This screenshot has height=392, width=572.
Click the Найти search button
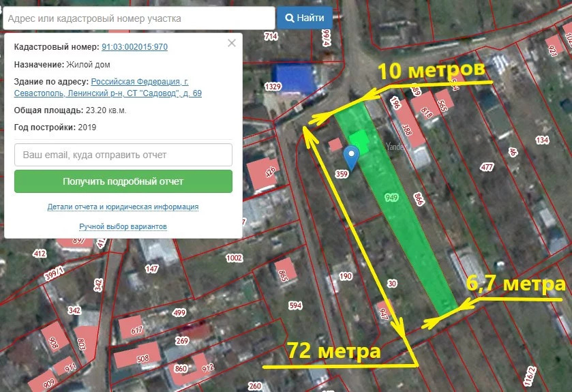click(305, 18)
